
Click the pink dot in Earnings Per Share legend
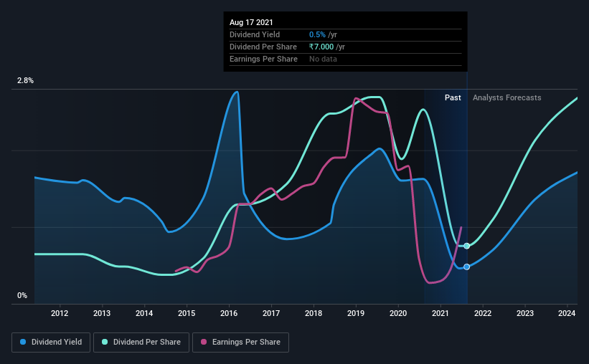204,342
